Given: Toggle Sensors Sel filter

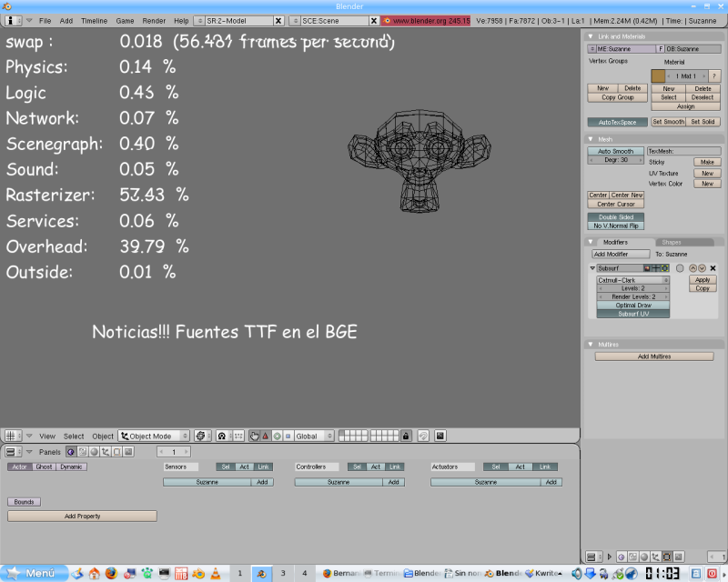Looking at the screenshot, I should click(226, 467).
